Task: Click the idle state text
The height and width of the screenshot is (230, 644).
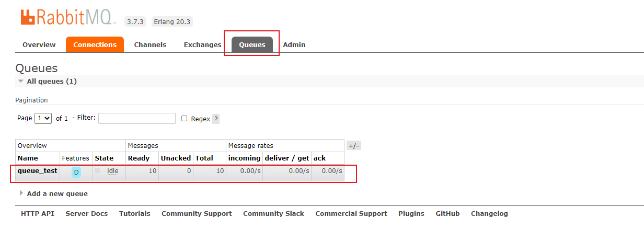Action: point(113,171)
